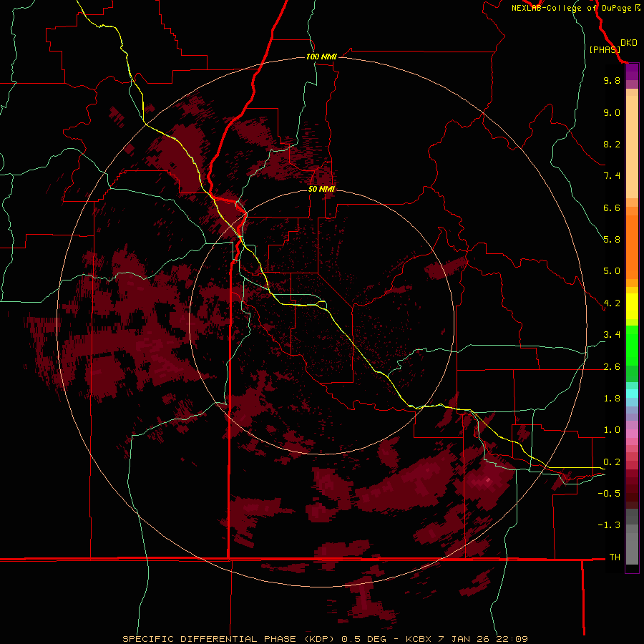Click the 22:09 timestamp
Image resolution: width=644 pixels, height=644 pixels.
pos(513,639)
